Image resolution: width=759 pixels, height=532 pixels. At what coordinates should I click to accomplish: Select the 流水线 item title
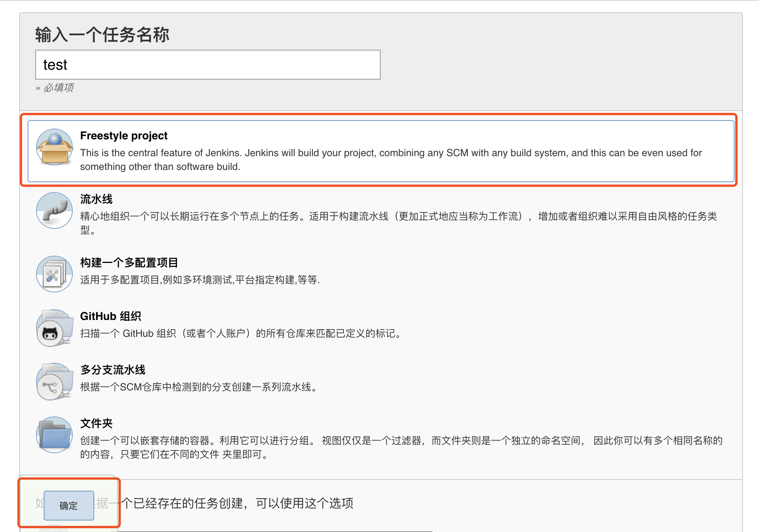click(x=96, y=199)
